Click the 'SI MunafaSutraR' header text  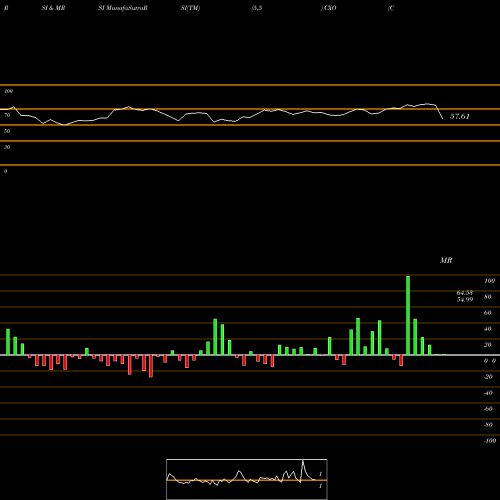click(123, 8)
